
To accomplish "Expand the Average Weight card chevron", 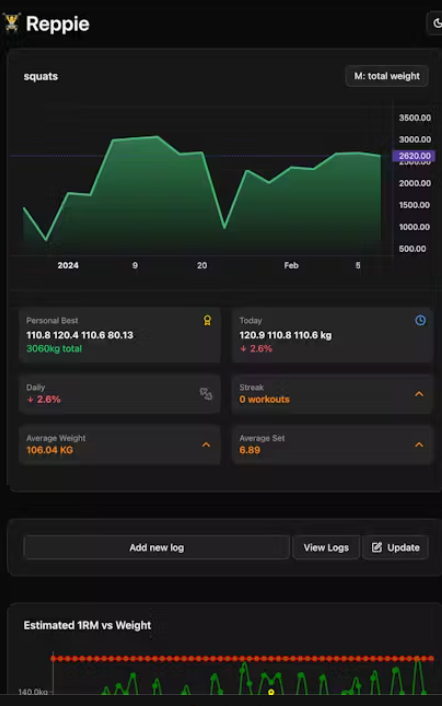I will point(206,445).
